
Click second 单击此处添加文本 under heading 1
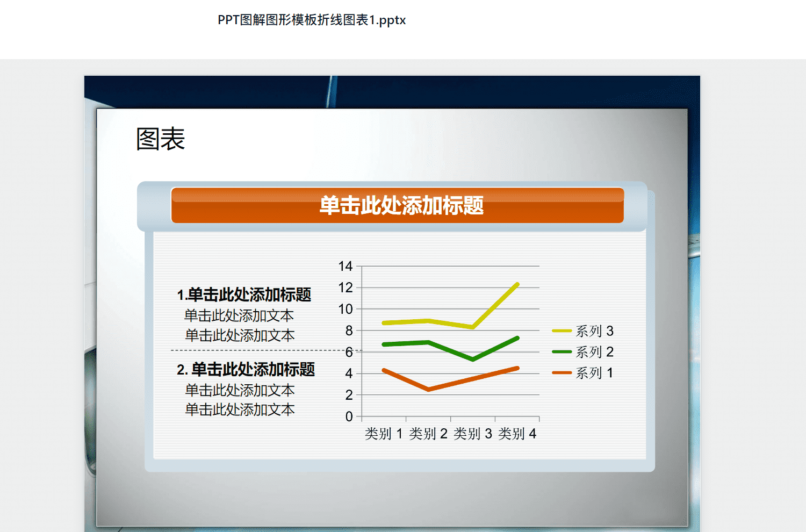tap(240, 335)
